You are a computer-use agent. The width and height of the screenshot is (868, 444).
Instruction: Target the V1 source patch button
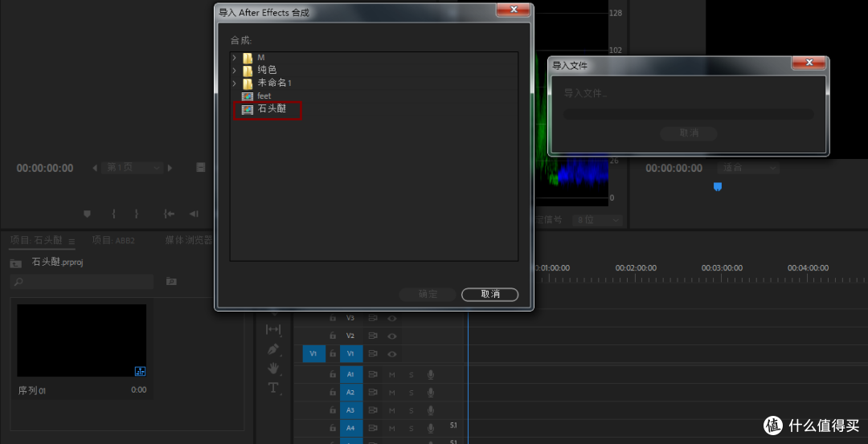pyautogui.click(x=314, y=353)
